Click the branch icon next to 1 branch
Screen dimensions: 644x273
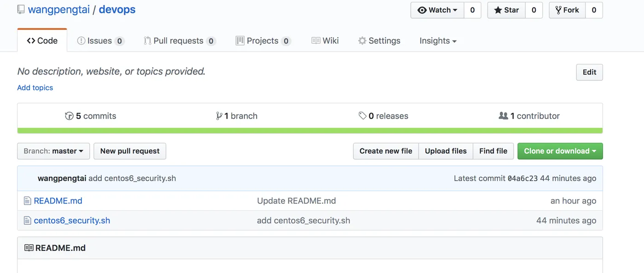pyautogui.click(x=219, y=116)
